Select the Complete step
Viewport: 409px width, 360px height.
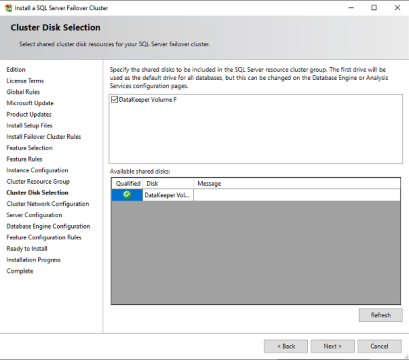pyautogui.click(x=20, y=271)
